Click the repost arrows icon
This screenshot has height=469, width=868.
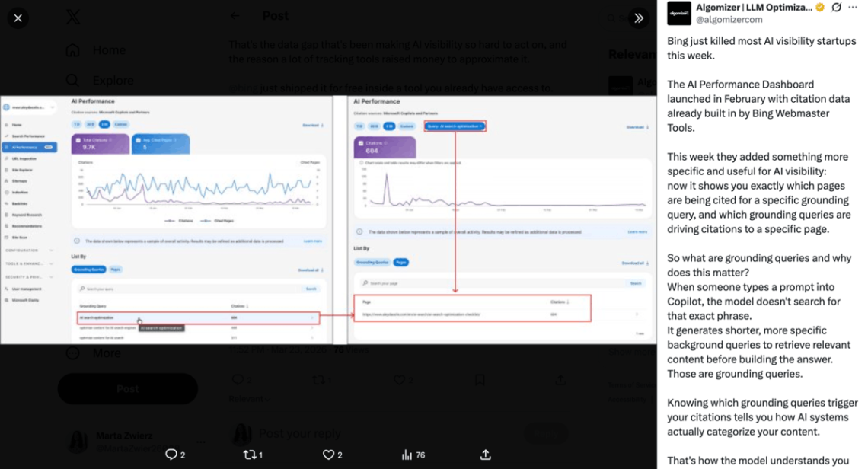pyautogui.click(x=250, y=455)
